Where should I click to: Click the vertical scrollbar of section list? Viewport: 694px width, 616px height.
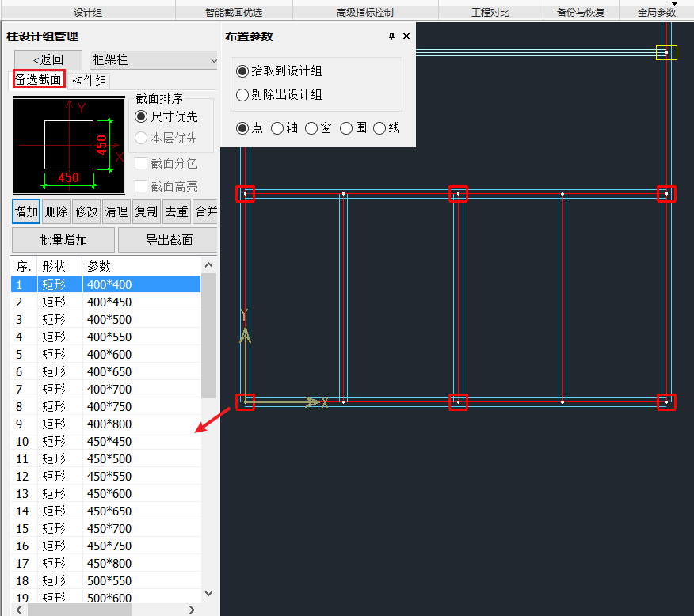(209, 335)
